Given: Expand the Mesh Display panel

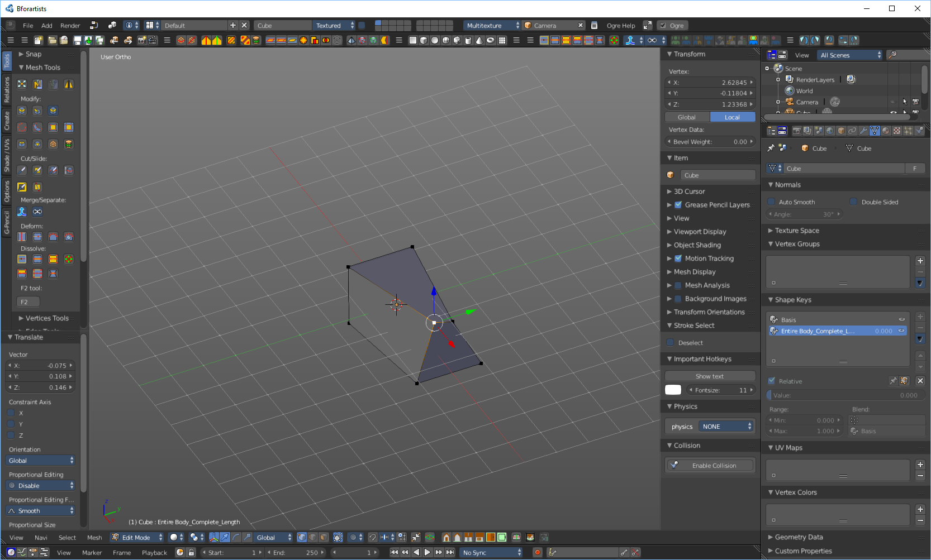Looking at the screenshot, I should (694, 272).
